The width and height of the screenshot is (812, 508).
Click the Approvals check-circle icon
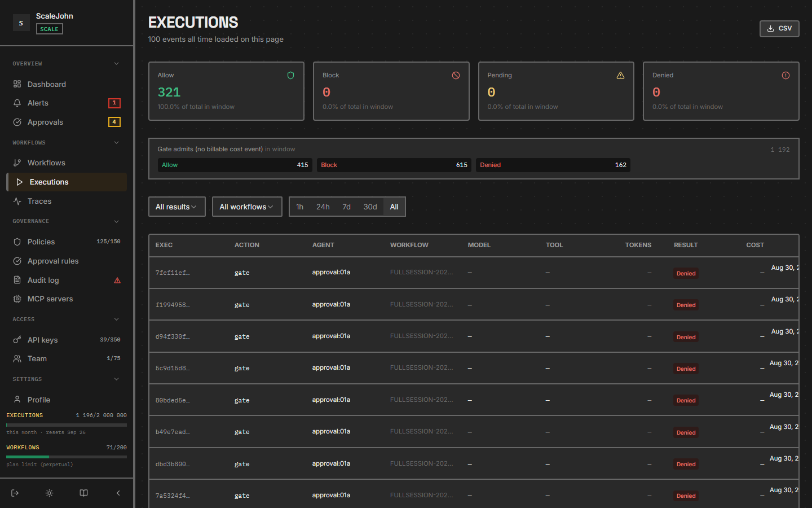click(17, 122)
